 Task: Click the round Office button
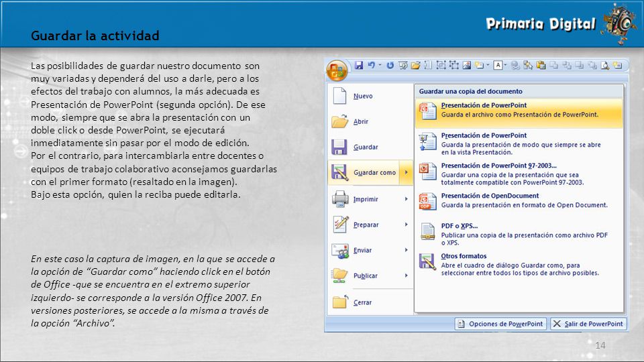coord(337,70)
